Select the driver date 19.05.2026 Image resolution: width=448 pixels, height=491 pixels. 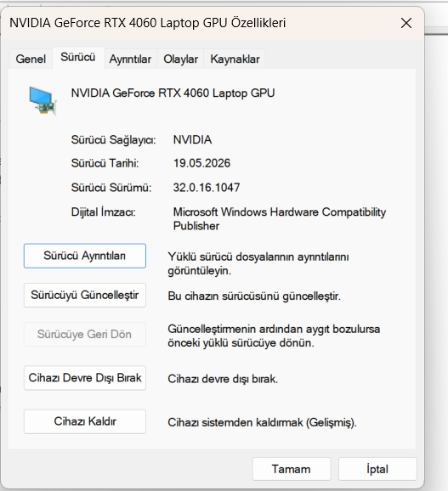201,163
